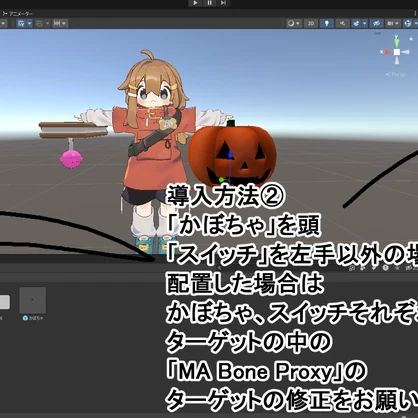Toggle the orientation gizmo lock icon
This screenshot has height=418, width=418.
coord(411,38)
